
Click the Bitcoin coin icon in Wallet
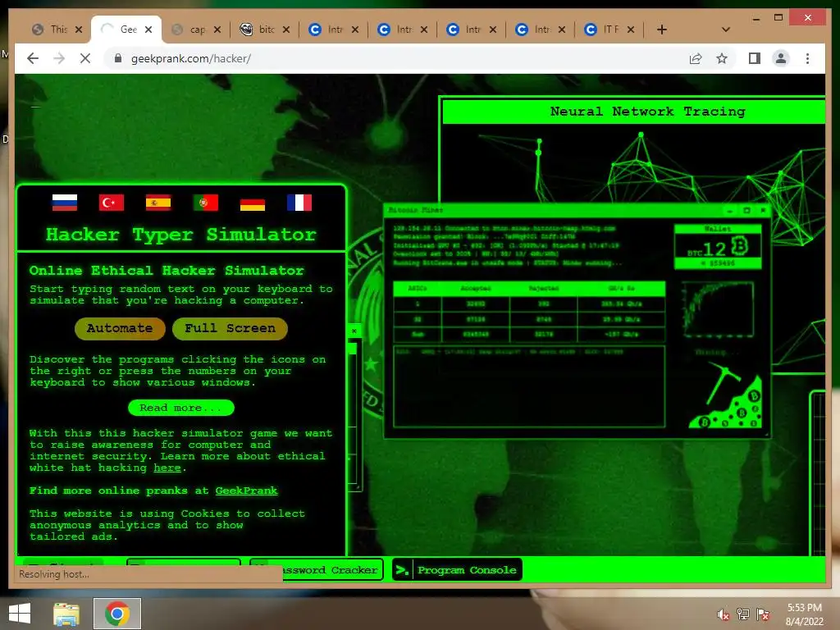click(739, 246)
